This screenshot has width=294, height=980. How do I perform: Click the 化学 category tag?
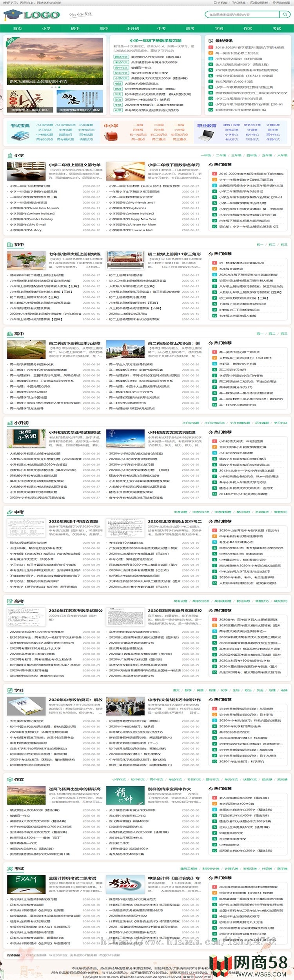pos(118,110)
